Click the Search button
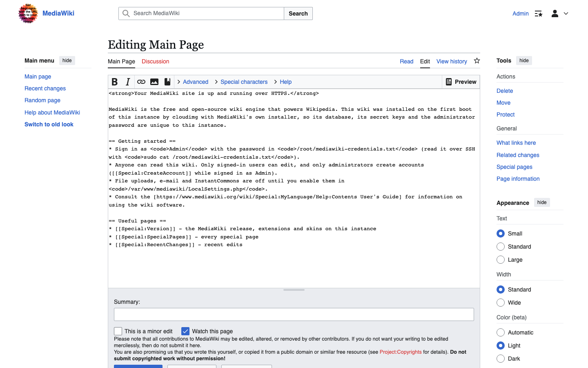 298,13
